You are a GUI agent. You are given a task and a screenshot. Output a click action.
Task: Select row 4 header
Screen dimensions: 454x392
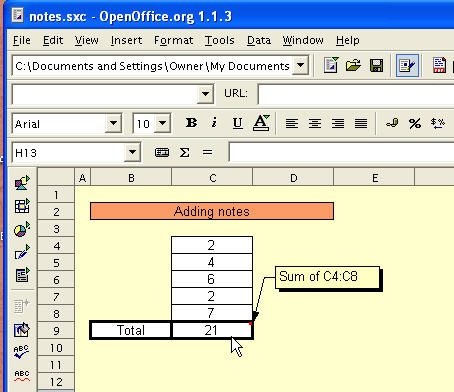click(x=56, y=246)
